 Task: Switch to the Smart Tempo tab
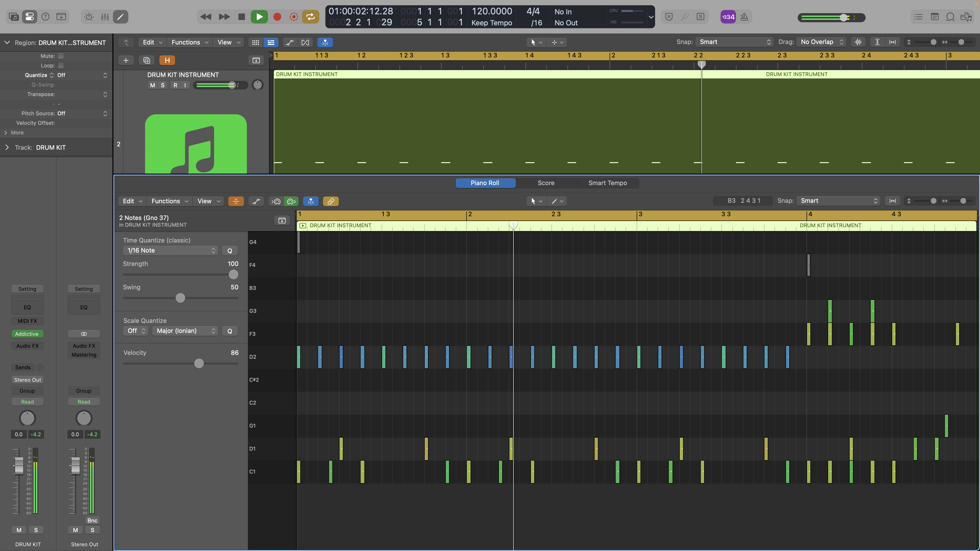pos(607,183)
